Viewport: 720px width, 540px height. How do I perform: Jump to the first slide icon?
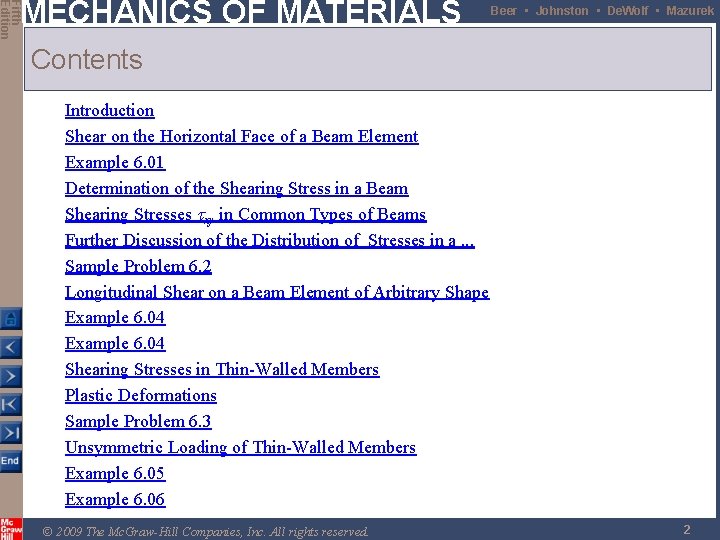pyautogui.click(x=11, y=405)
